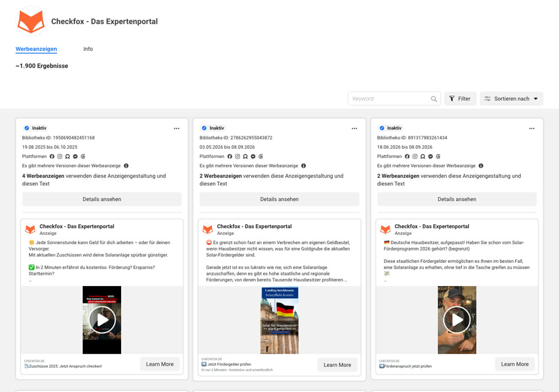
Task: Click Messenger platform icon on ad 2786262955043872
Action: pos(253,156)
